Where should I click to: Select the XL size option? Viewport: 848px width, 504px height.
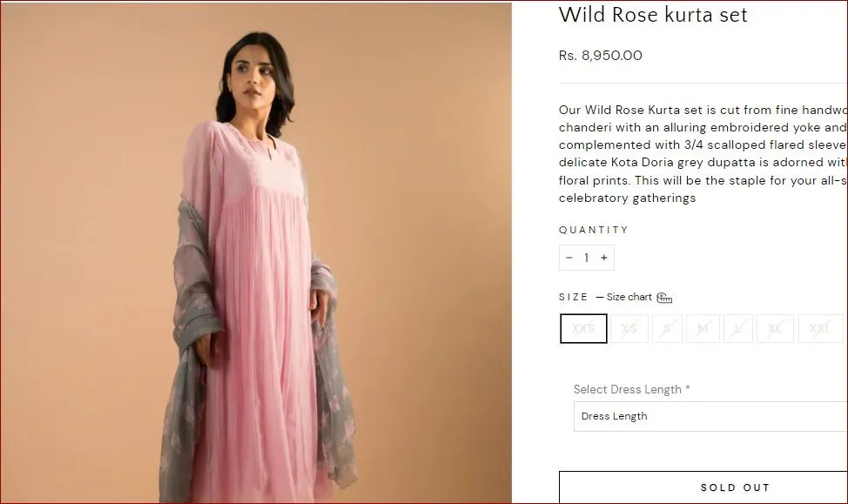point(775,329)
